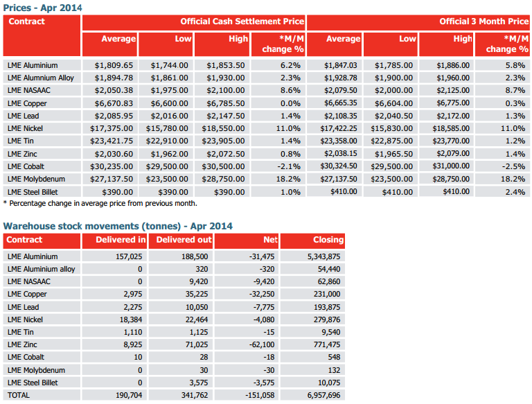
Task: Select 'LME Alumnium Alloy' row label
Action: pyautogui.click(x=41, y=78)
